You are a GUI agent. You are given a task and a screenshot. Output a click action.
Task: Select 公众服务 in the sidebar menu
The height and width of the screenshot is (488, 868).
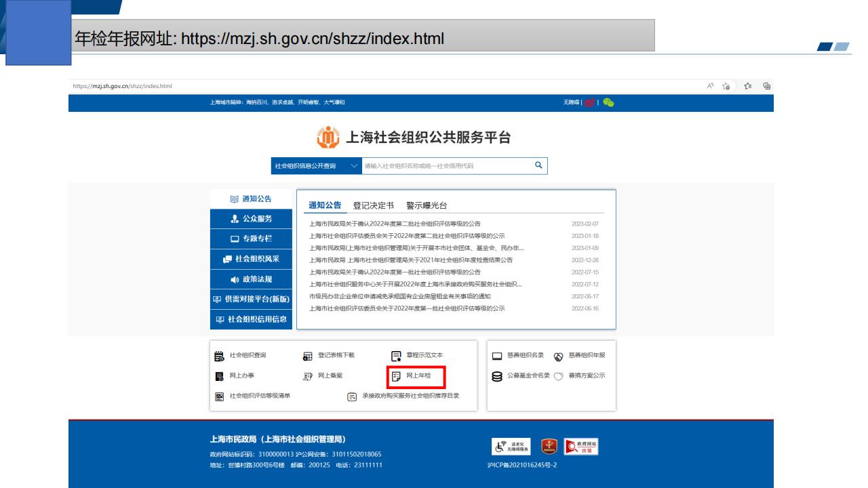[x=252, y=218]
